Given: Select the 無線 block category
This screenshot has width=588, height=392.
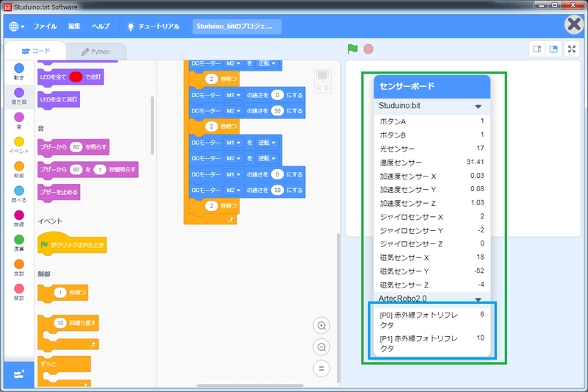Looking at the screenshot, I should 19,218.
